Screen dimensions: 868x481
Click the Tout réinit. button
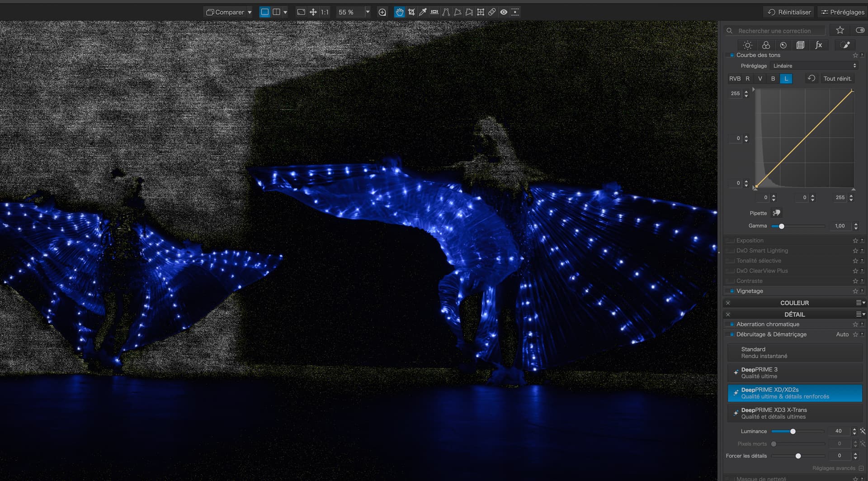(837, 79)
